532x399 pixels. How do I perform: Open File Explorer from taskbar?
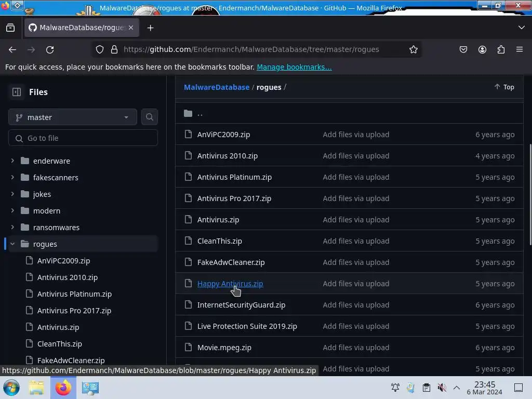36,388
